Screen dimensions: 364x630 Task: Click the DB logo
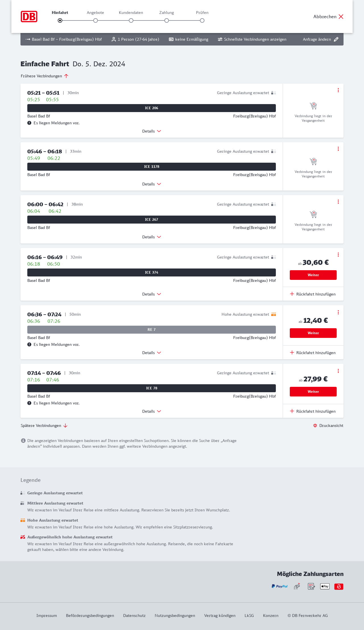(29, 16)
